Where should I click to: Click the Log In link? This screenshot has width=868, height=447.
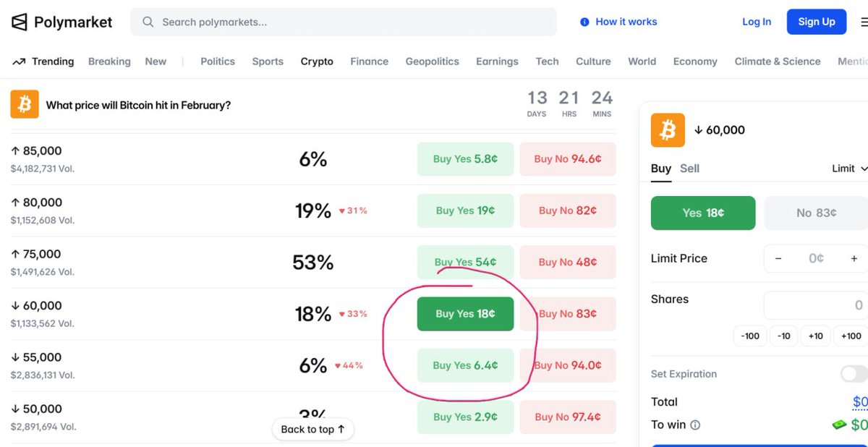757,22
